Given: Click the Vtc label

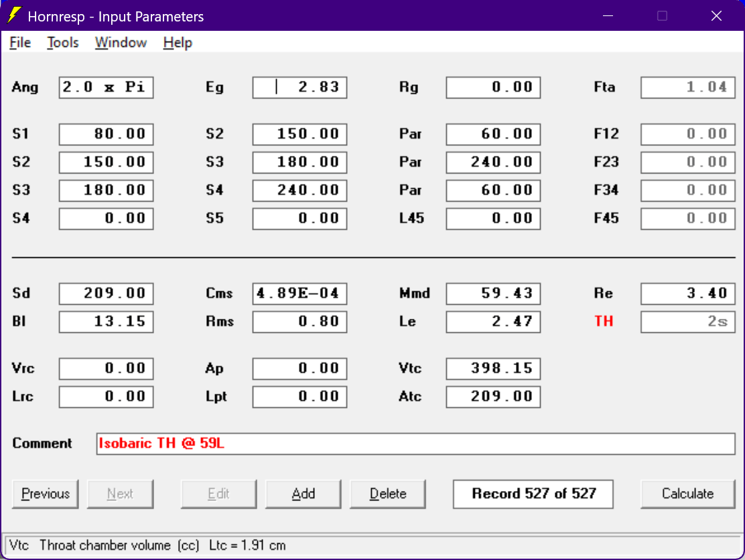Looking at the screenshot, I should [x=410, y=368].
